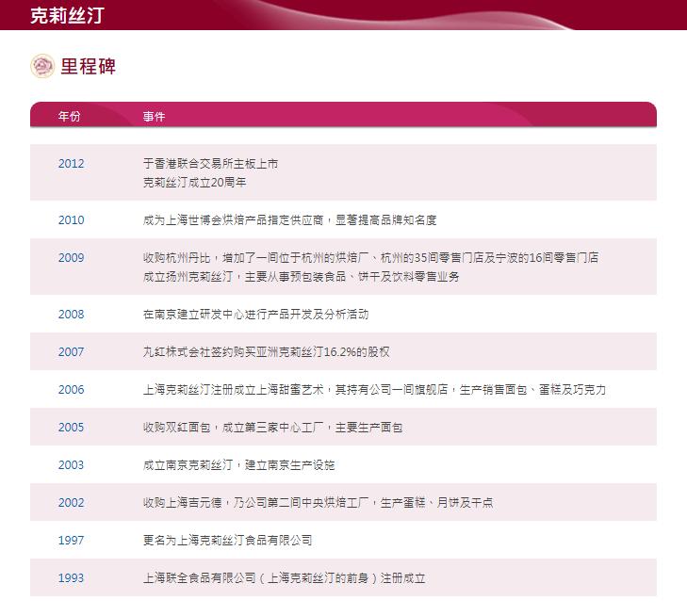Click the 收购上海吉元德 event text
This screenshot has width=687, height=616.
coord(318,502)
